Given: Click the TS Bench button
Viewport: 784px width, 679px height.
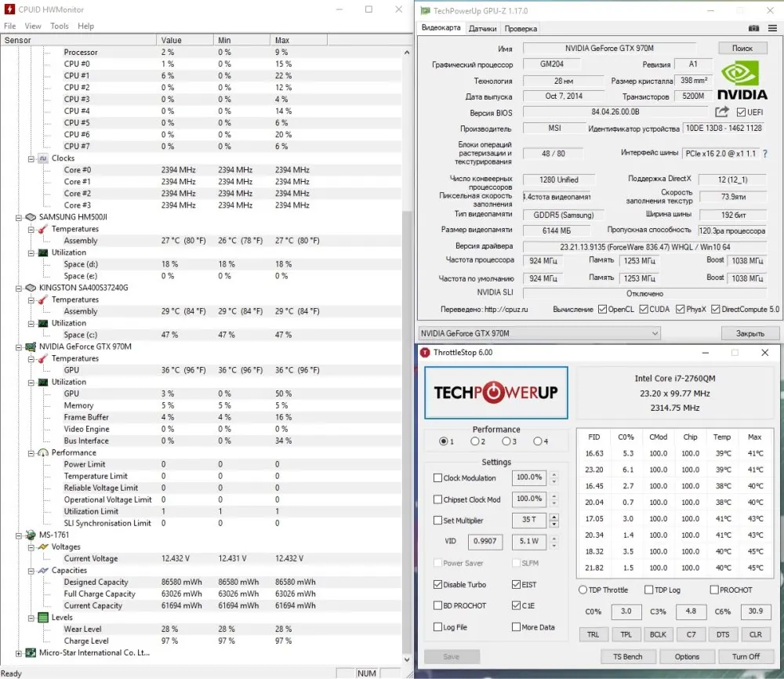Looking at the screenshot, I should click(x=628, y=656).
